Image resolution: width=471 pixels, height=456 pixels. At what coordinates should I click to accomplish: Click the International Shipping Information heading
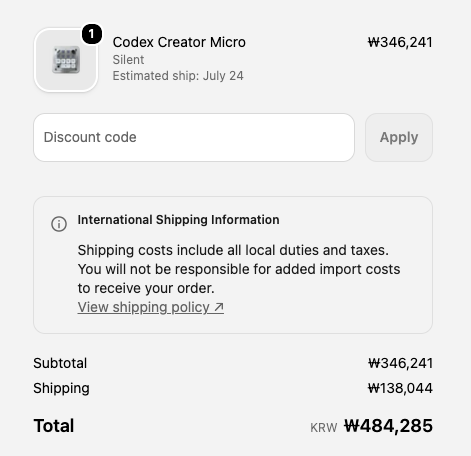pyautogui.click(x=178, y=220)
